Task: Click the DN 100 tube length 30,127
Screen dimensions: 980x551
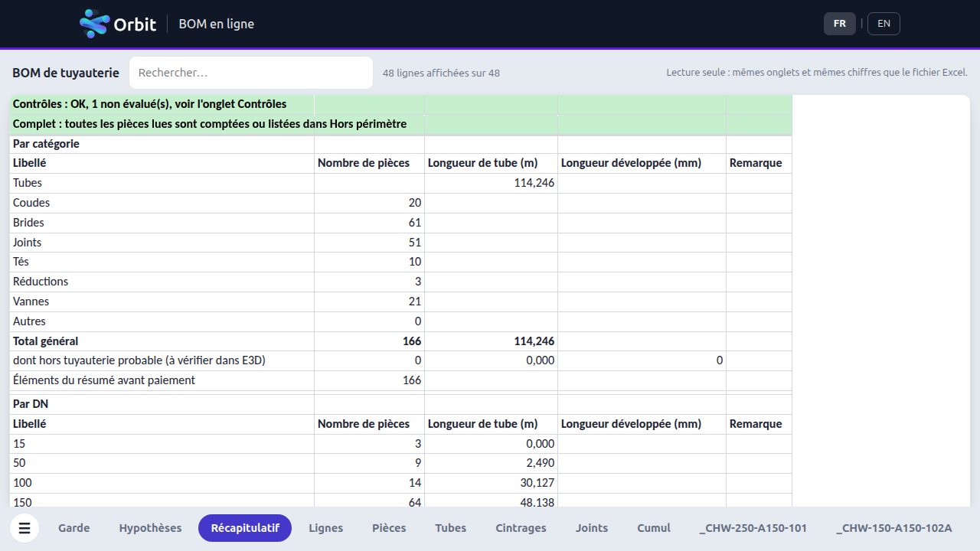Action: point(491,483)
